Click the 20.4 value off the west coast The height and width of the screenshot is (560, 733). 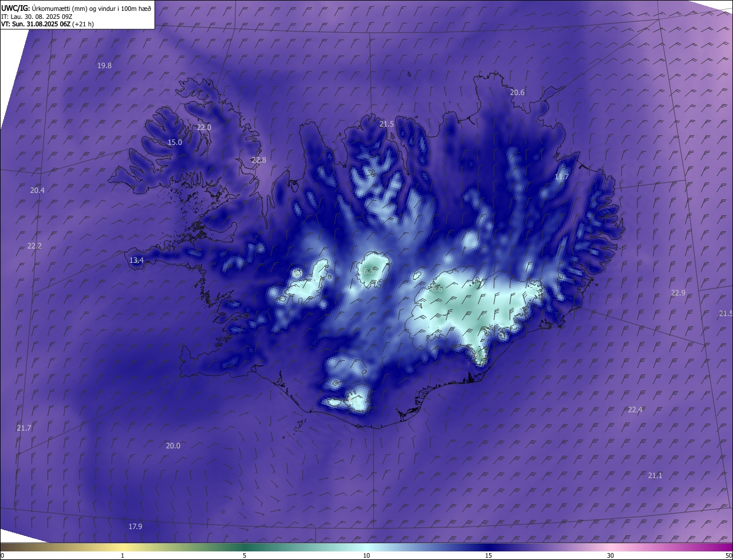pyautogui.click(x=37, y=190)
